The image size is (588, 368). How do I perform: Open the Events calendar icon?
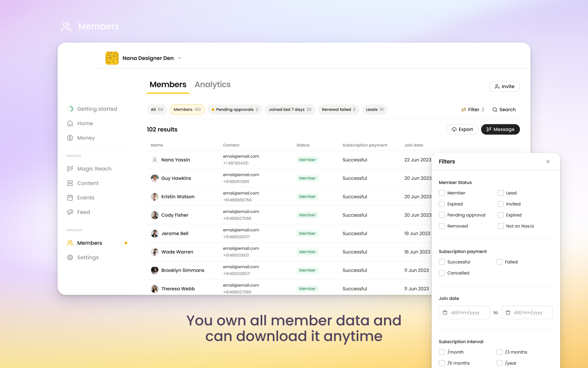tap(70, 197)
